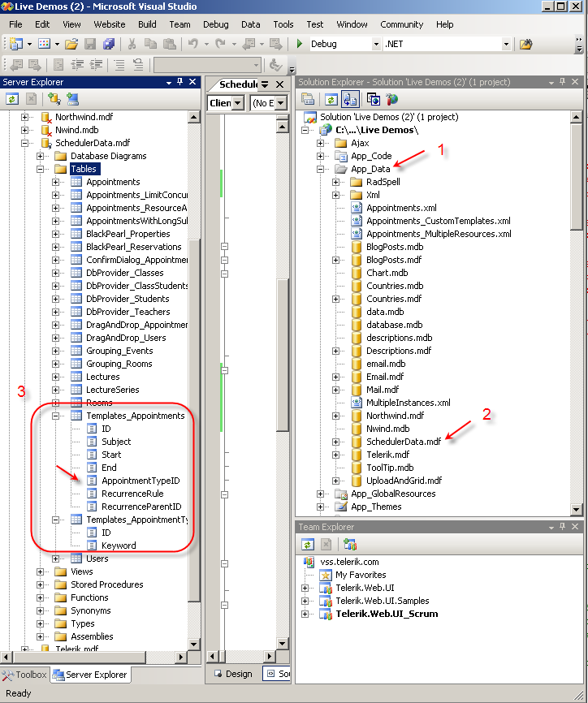Click the Save diskette icon
This screenshot has width=588, height=703.
(x=90, y=44)
